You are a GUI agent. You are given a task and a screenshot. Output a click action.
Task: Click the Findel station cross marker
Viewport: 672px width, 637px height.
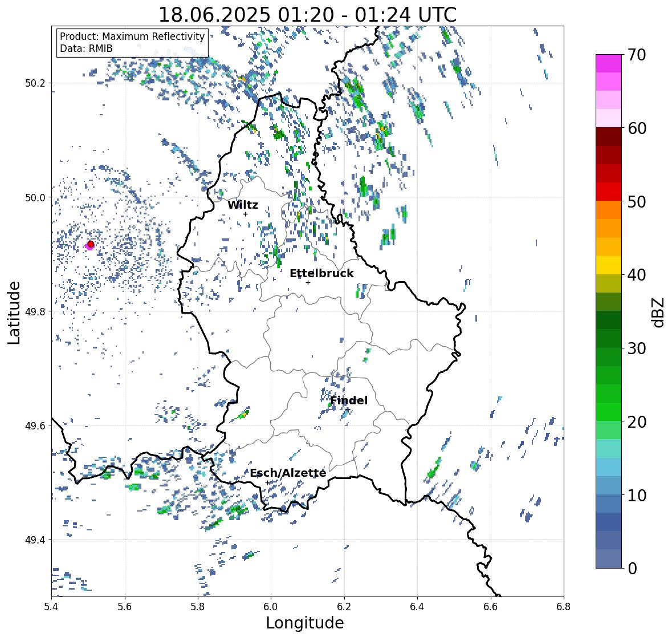[x=348, y=409]
